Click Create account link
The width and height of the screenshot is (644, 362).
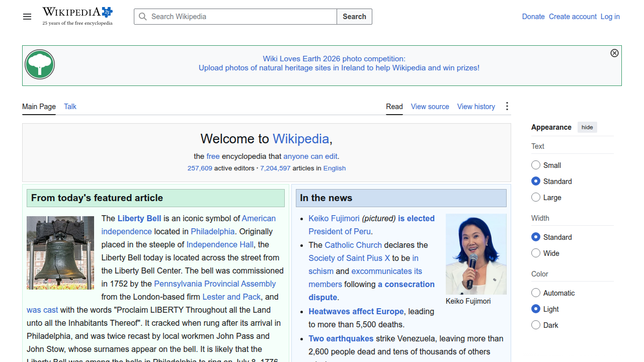tap(573, 17)
